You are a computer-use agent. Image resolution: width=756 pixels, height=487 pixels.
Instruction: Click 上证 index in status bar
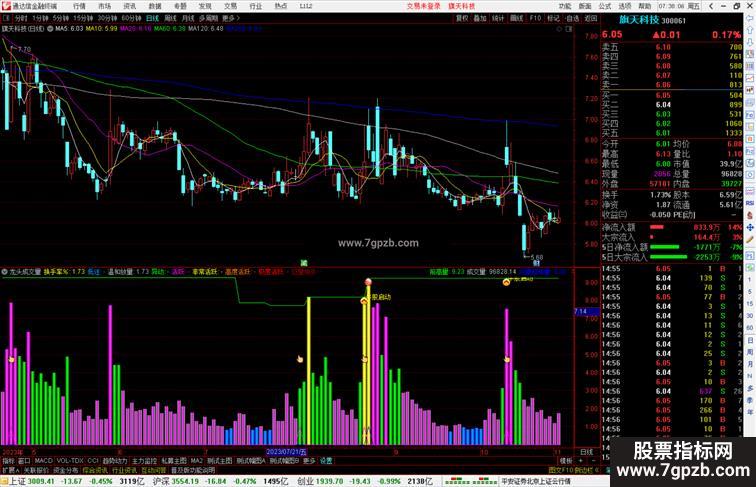[x=18, y=481]
